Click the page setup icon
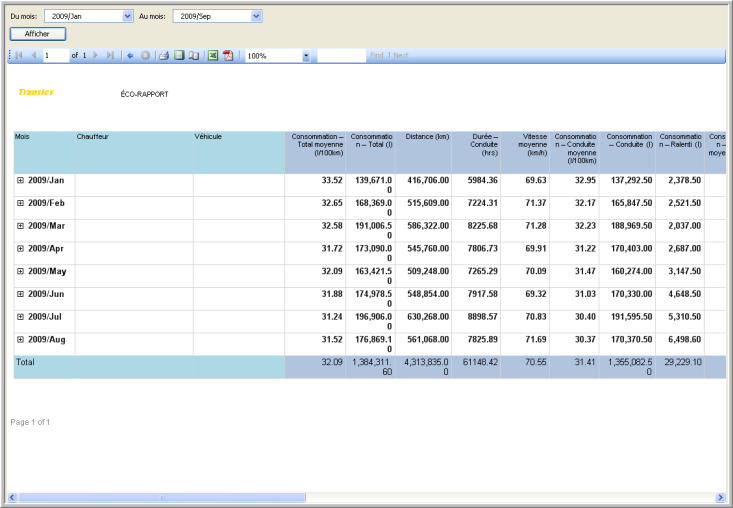This screenshot has height=508, width=733. coord(194,56)
